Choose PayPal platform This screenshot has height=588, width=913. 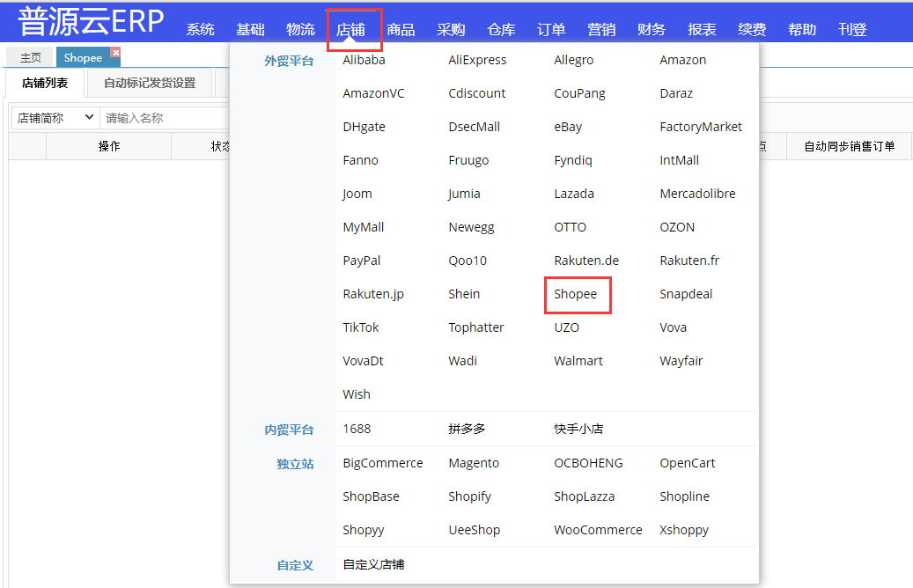(x=361, y=261)
